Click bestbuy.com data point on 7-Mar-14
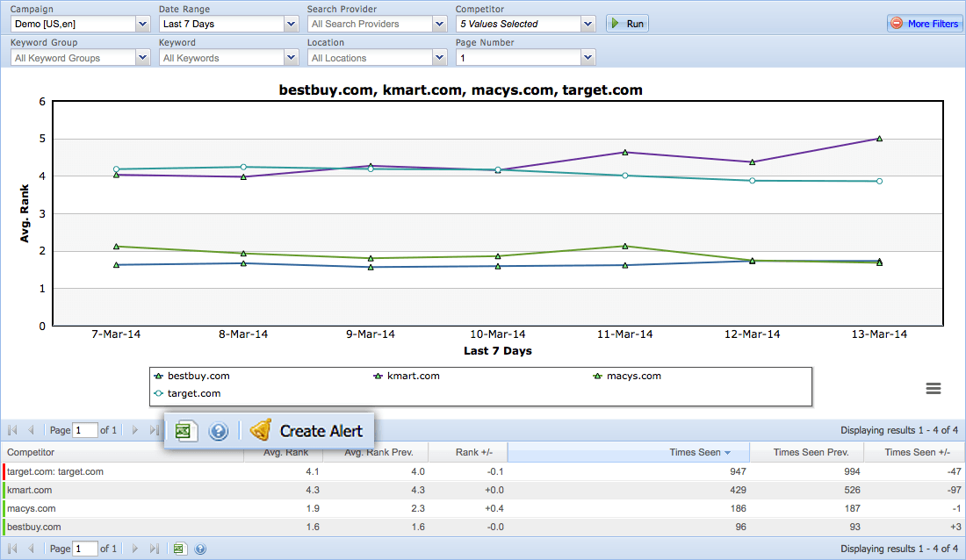 pyautogui.click(x=117, y=265)
